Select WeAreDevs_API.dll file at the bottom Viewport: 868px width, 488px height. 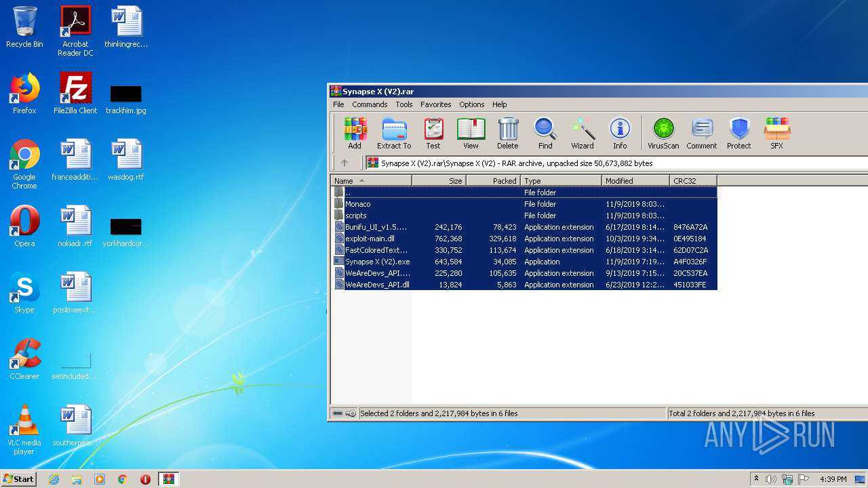click(x=524, y=285)
